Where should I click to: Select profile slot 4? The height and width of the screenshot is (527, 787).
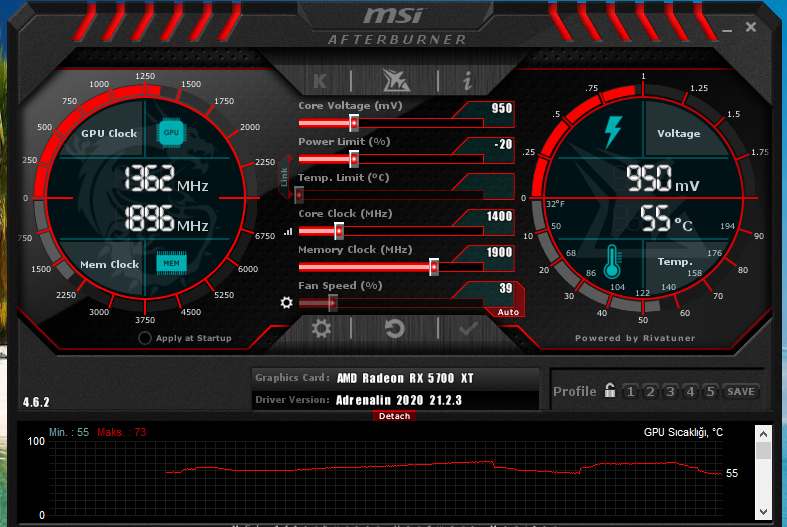coord(691,391)
